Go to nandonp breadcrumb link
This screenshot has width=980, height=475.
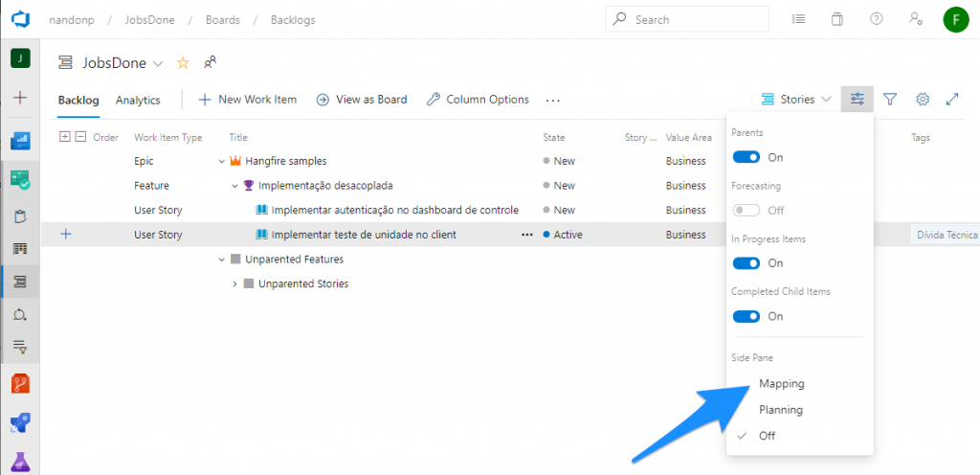point(71,20)
